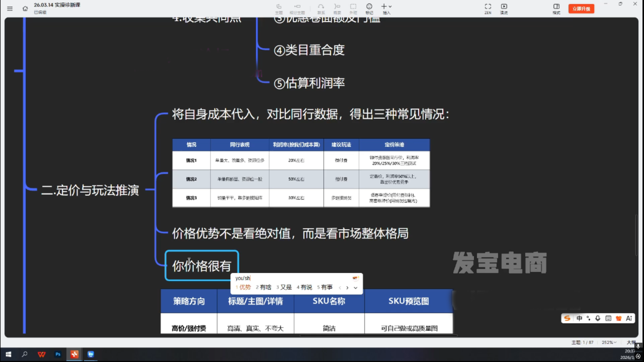Viewport: 644px width, 362px height.
Task: Click the home icon beside the file title
Action: (x=25, y=8)
